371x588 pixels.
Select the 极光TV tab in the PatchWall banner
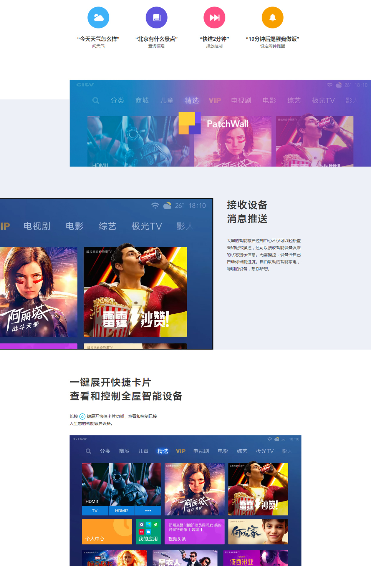tap(323, 101)
